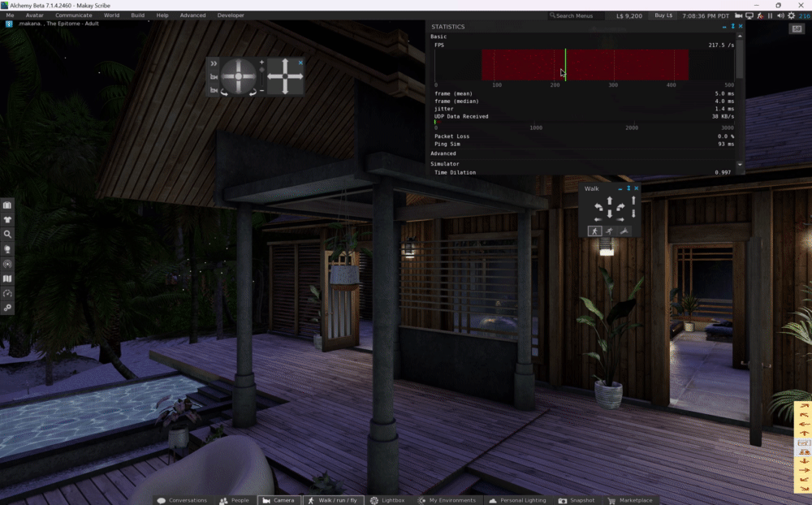Click the bottom link icon in left toolbar
Image resolution: width=812 pixels, height=505 pixels.
7,308
